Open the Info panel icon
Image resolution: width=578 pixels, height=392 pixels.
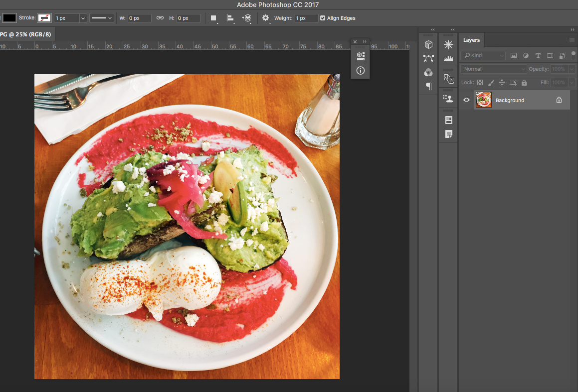(x=361, y=70)
